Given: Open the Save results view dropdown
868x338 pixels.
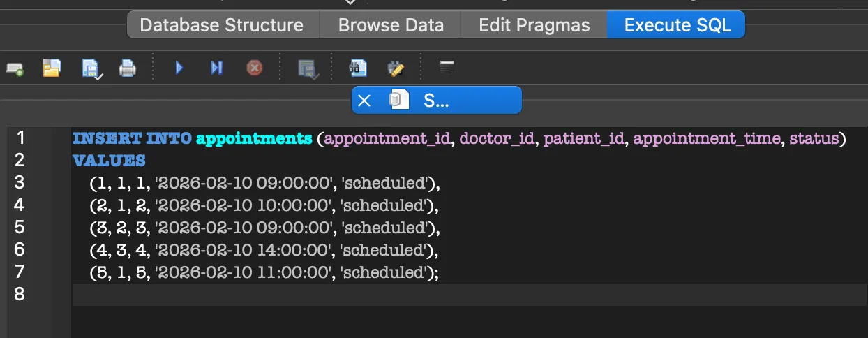Looking at the screenshot, I should point(307,68).
